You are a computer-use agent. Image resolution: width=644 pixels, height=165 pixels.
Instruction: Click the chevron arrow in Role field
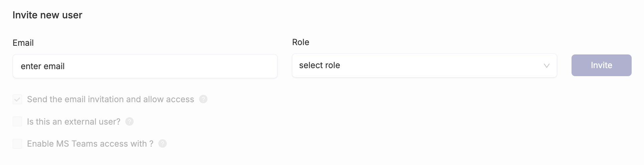coord(546,66)
